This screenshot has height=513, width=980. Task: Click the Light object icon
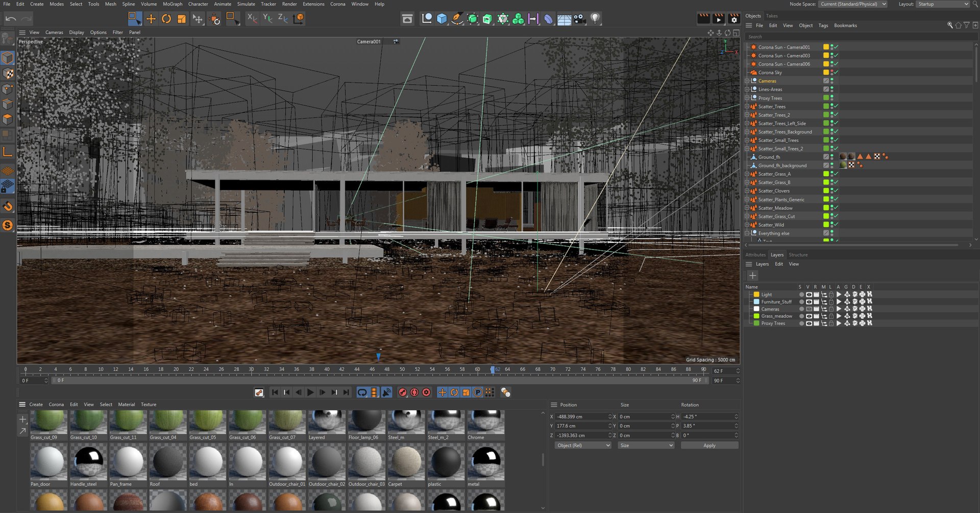click(x=595, y=19)
